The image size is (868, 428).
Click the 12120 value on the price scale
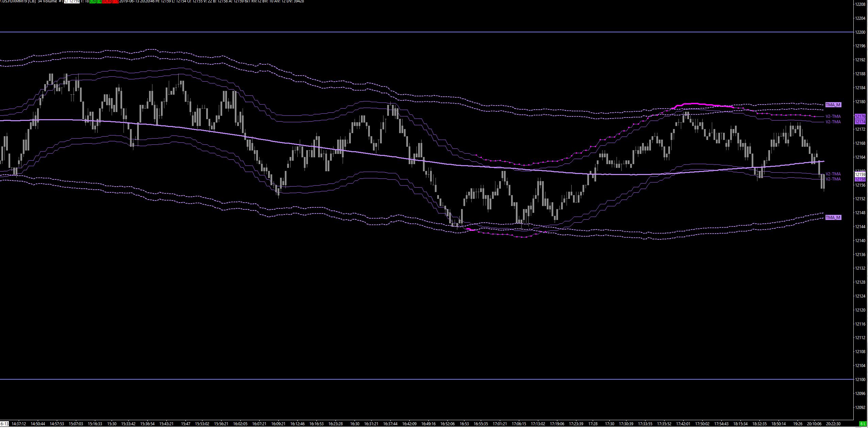tap(860, 310)
